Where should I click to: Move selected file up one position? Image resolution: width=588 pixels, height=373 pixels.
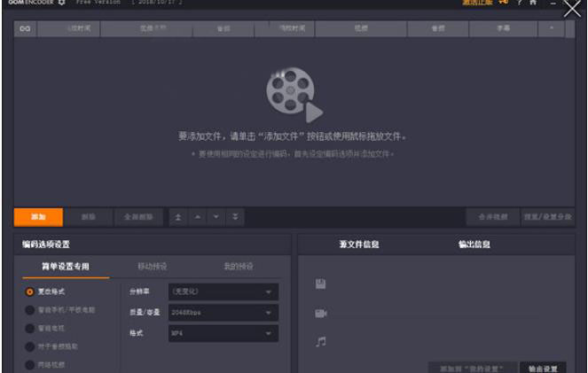[197, 217]
